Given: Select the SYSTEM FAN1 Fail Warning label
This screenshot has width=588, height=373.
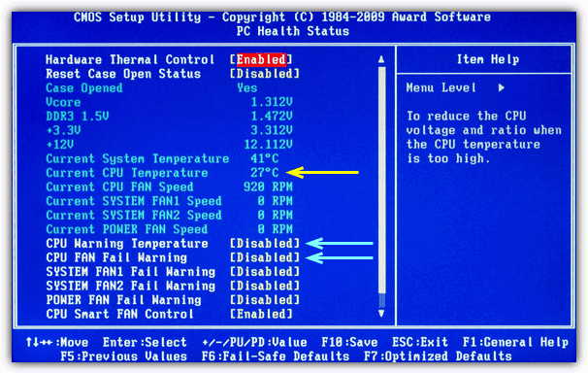Looking at the screenshot, I should pyautogui.click(x=130, y=272).
